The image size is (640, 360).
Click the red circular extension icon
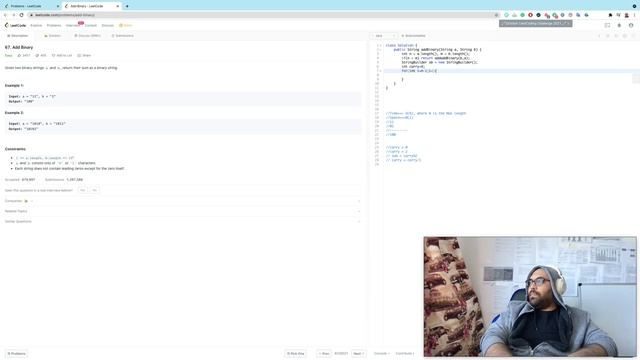coord(530,15)
